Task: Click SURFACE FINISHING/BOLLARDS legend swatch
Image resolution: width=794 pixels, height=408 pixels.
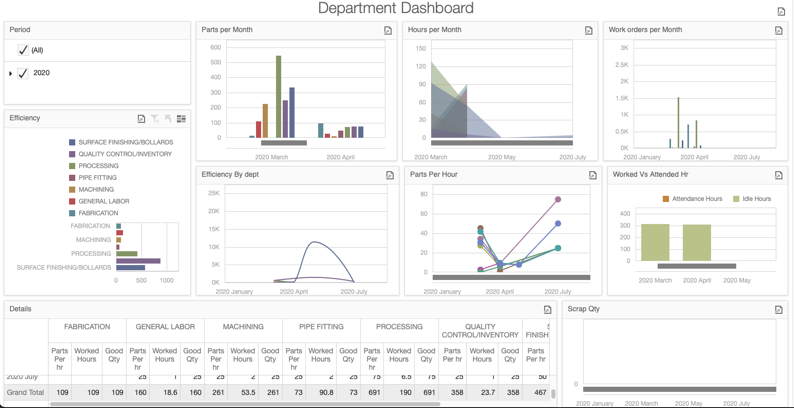Action: point(72,142)
